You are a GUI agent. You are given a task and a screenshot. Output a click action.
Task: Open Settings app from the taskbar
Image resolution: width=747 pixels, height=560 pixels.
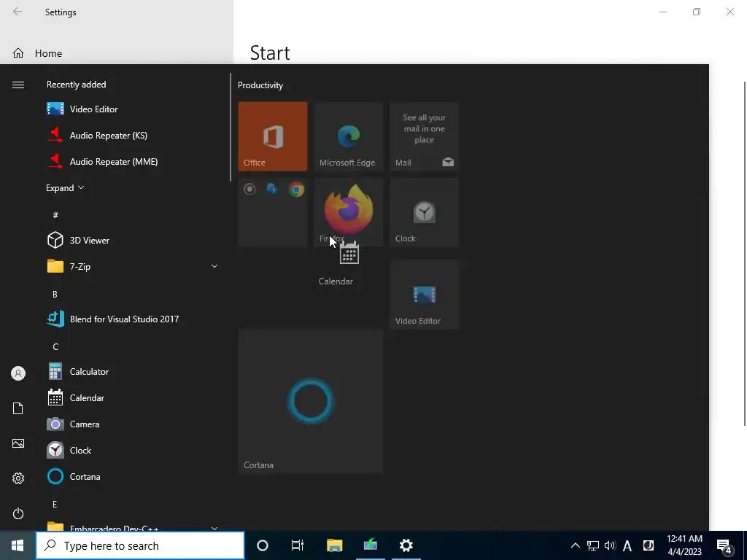point(406,545)
